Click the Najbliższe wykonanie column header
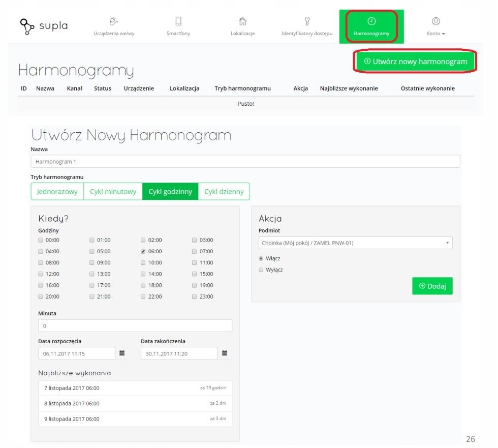This screenshot has width=498, height=448. click(x=349, y=88)
